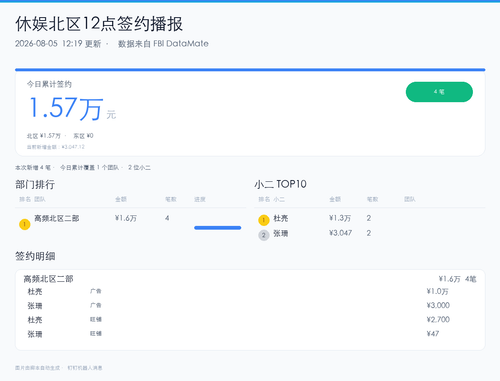Screen dimensions: 500x381
Task: Click the gold rank 1 badge beside 杜亮
Action: (264, 220)
